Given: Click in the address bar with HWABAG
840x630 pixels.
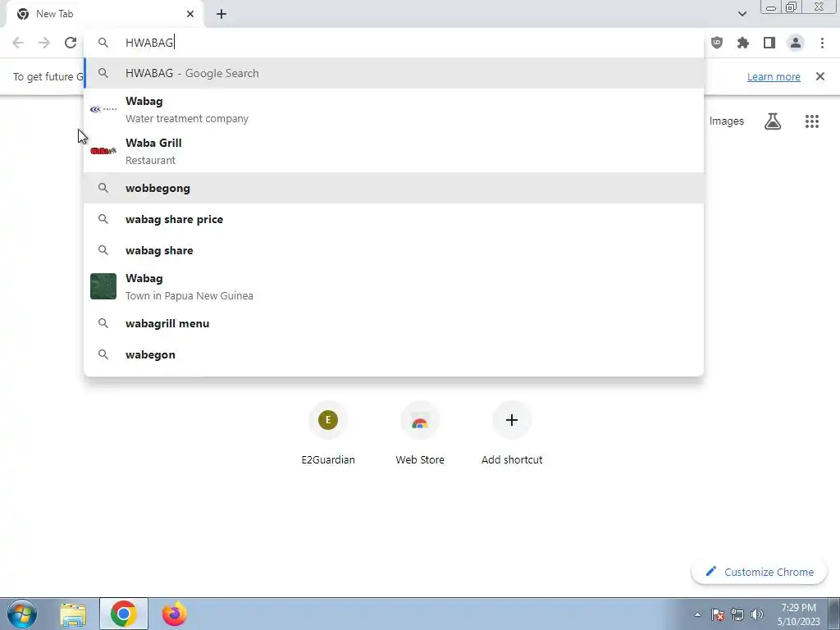Looking at the screenshot, I should pyautogui.click(x=394, y=43).
